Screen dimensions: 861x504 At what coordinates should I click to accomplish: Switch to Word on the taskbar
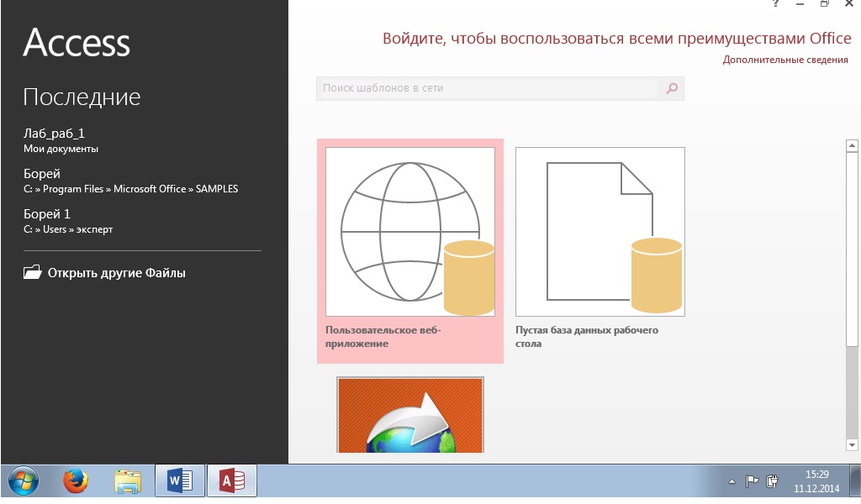[180, 481]
